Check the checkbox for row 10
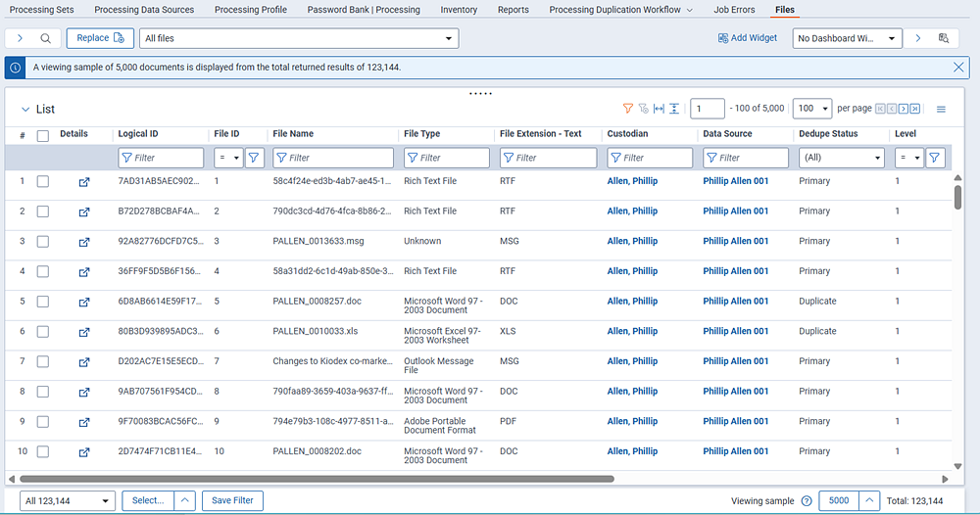980x515 pixels. pos(42,451)
